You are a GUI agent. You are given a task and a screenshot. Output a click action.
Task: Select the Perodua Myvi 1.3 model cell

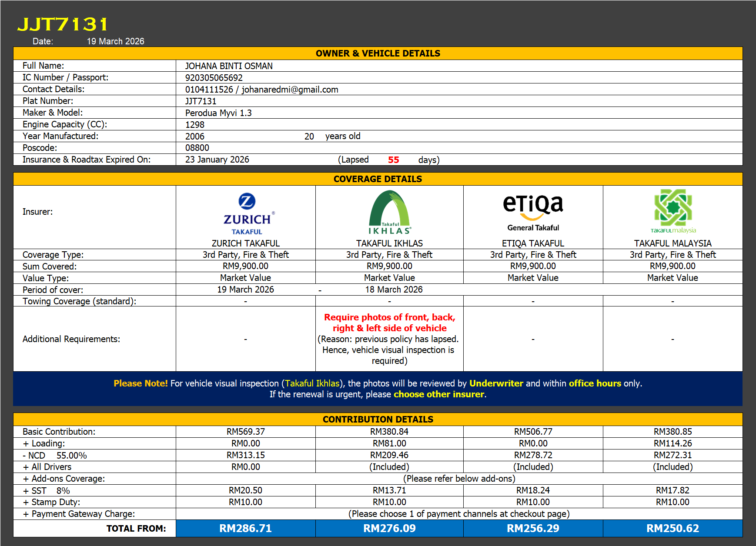pos(218,113)
